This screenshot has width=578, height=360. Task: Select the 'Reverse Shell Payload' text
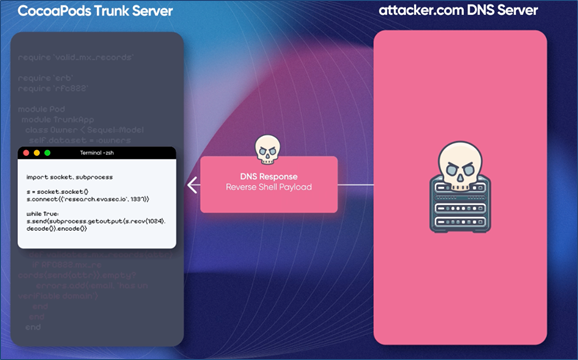269,187
